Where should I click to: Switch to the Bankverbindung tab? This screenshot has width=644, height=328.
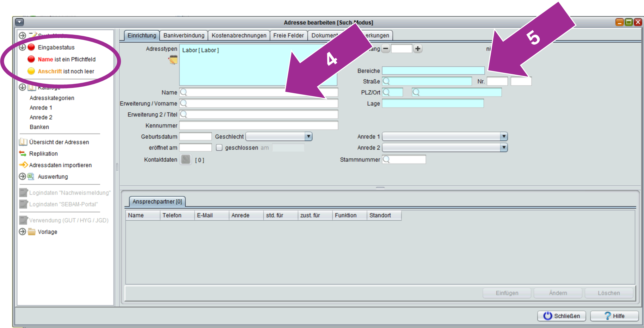[x=184, y=35]
